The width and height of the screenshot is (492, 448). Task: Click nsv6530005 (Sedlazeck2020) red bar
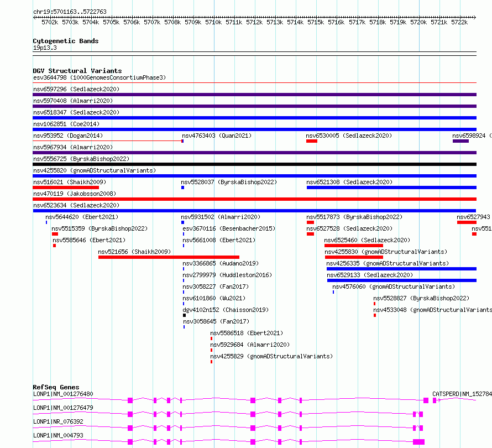(x=312, y=141)
